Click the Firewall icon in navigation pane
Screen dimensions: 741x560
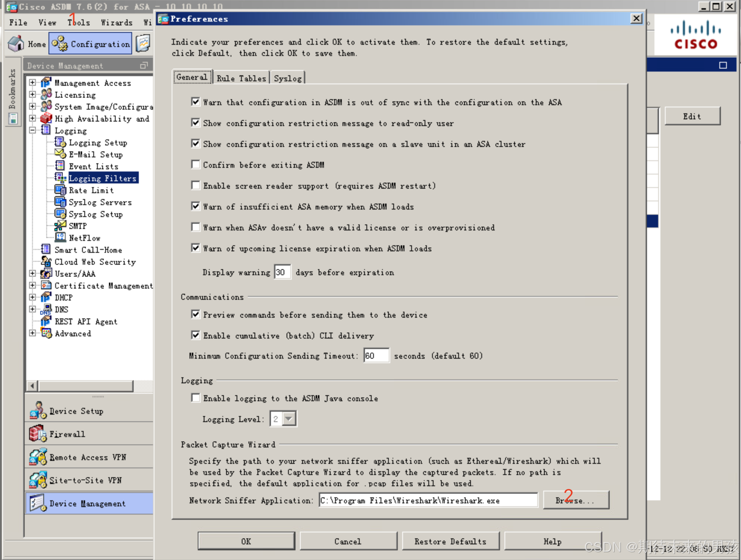coord(37,434)
